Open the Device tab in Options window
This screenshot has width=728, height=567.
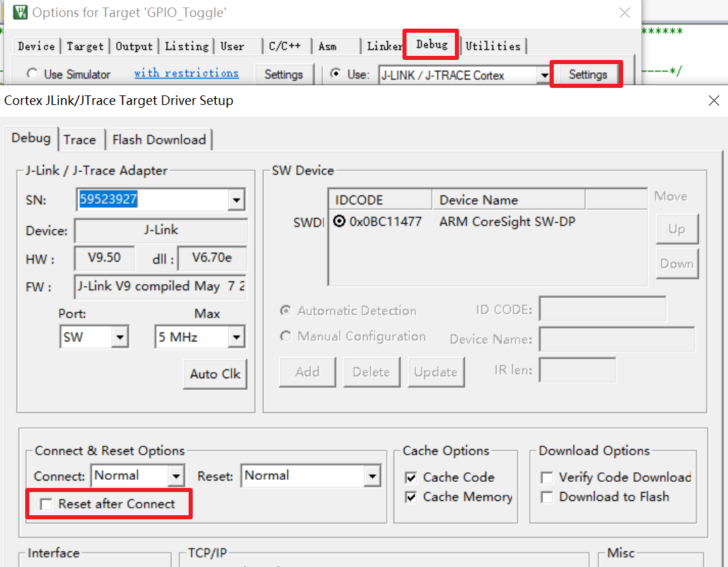(36, 46)
